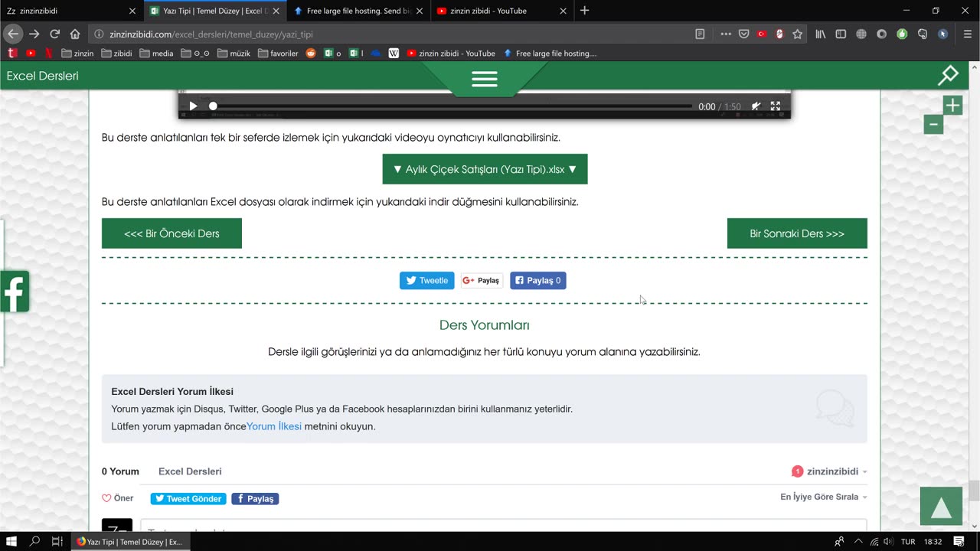The width and height of the screenshot is (980, 551).
Task: Jump to top with white up-arrow button
Action: (x=941, y=506)
